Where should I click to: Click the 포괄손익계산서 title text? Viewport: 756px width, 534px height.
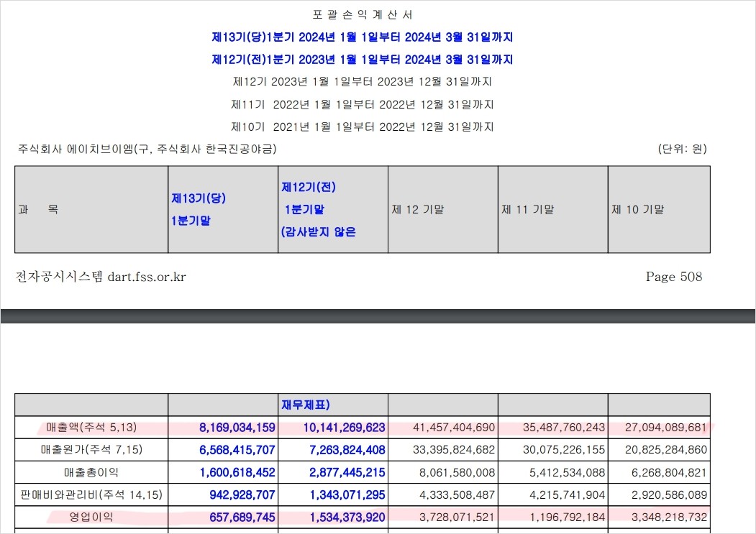pos(363,15)
